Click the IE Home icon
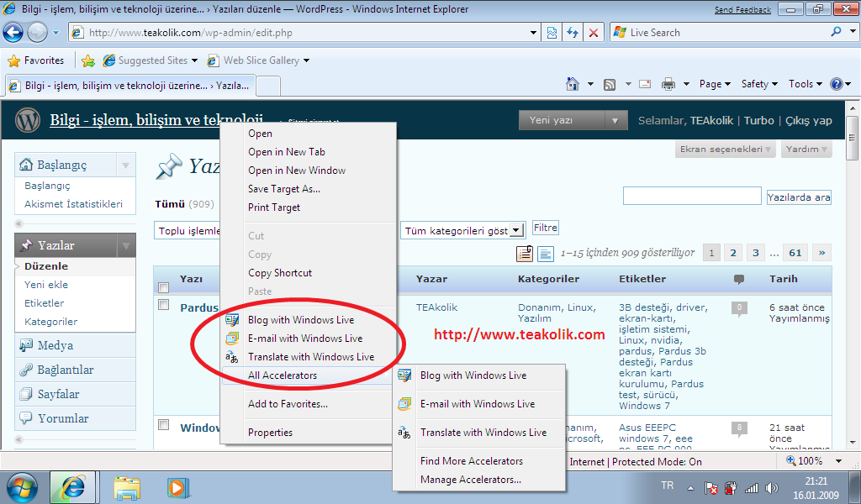The height and width of the screenshot is (504, 861). click(572, 84)
